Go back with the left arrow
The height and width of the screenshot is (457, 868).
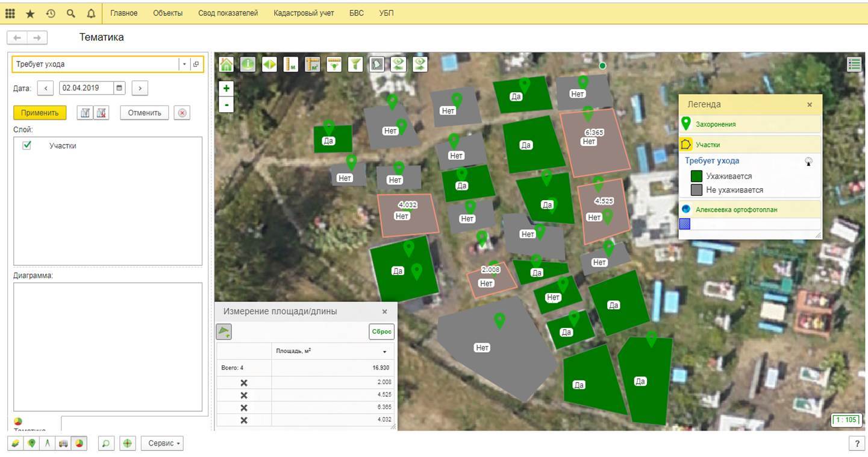17,37
